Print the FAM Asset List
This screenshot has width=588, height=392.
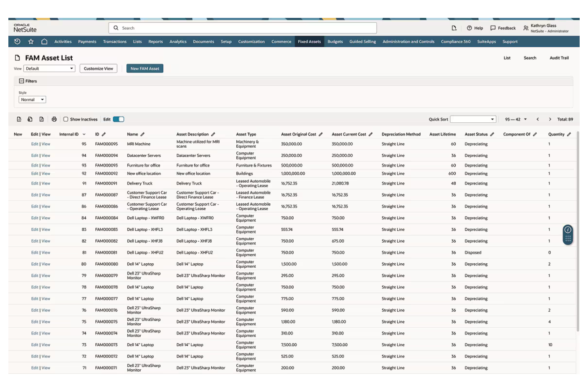click(54, 119)
